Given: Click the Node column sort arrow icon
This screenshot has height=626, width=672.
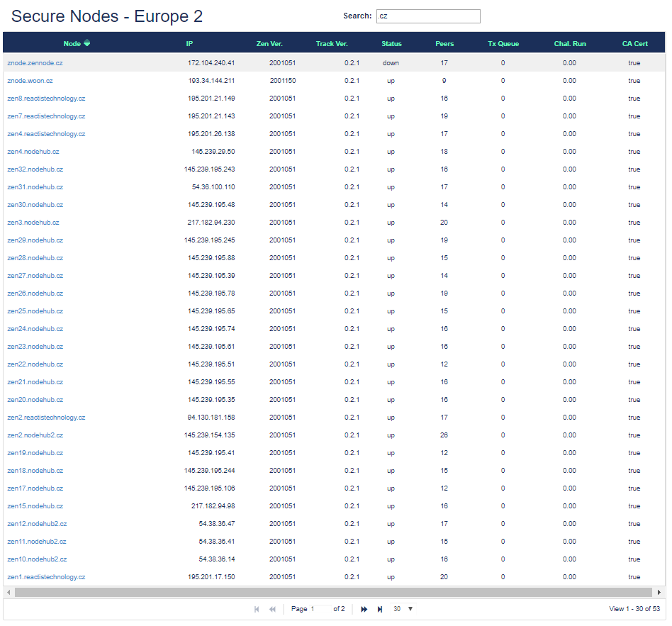Looking at the screenshot, I should (x=87, y=43).
